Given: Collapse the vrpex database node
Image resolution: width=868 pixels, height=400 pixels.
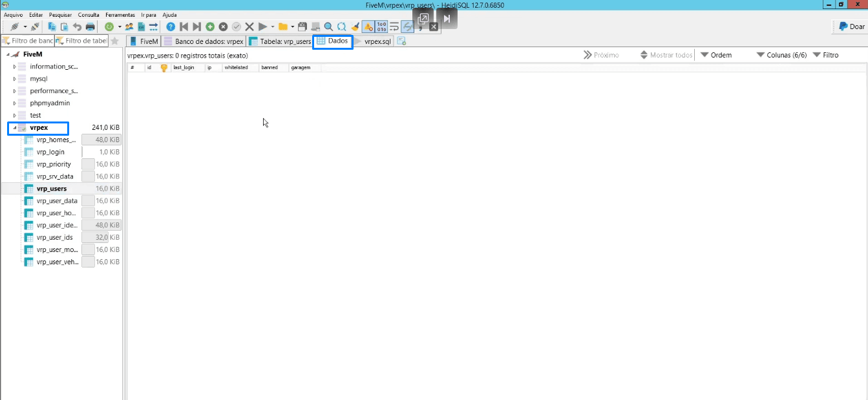Looking at the screenshot, I should tap(14, 128).
